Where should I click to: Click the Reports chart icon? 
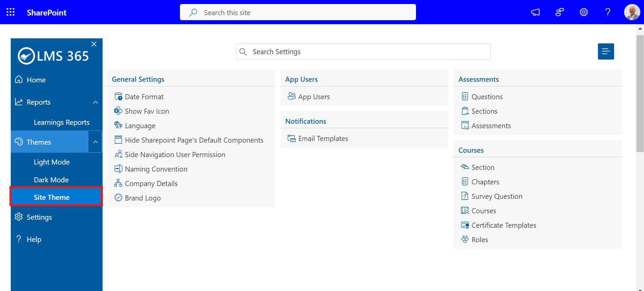tap(19, 102)
